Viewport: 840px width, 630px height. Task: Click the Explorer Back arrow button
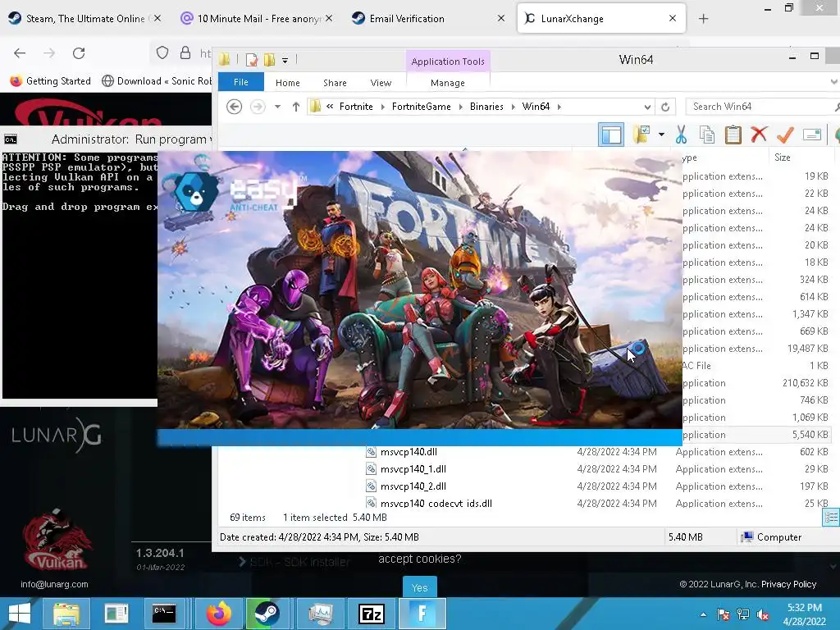pos(234,107)
